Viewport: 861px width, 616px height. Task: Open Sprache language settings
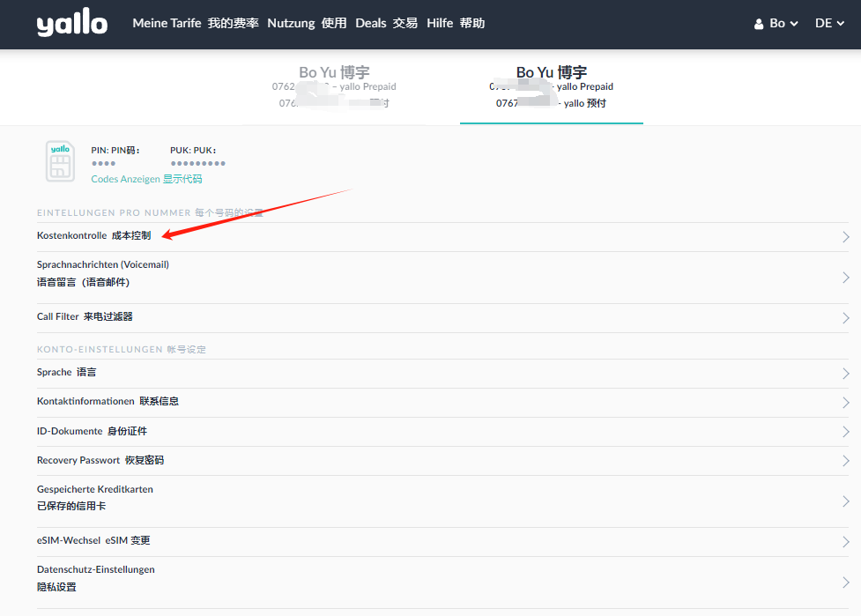coord(442,374)
